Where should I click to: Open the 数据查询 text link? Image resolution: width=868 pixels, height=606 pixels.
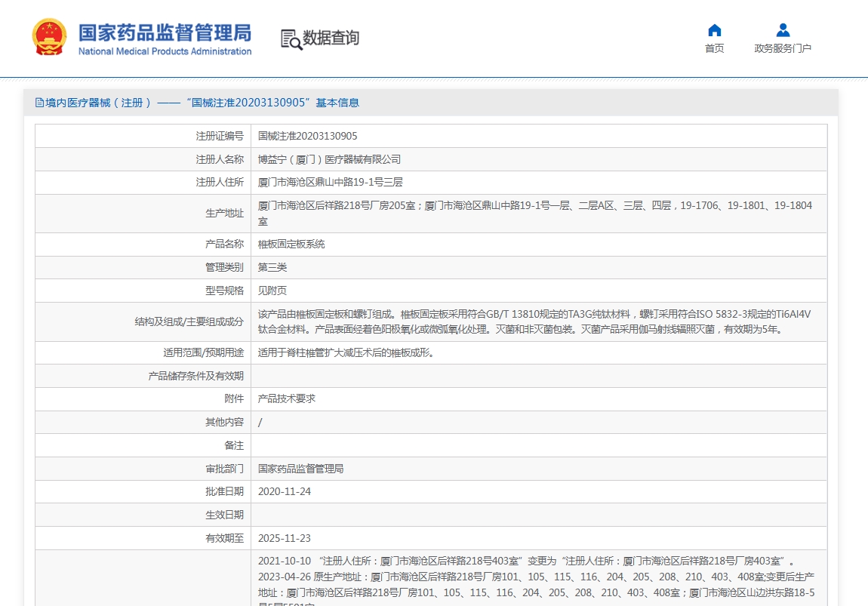331,38
